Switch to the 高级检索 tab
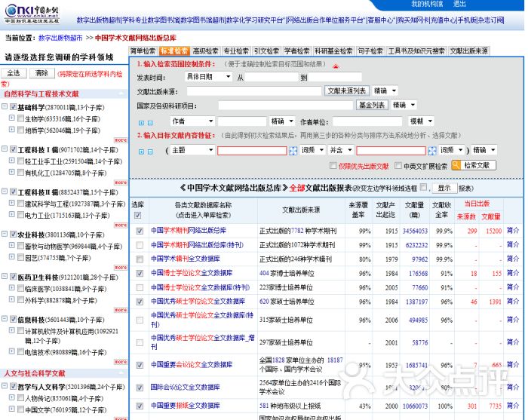The image size is (528, 420). 205,51
